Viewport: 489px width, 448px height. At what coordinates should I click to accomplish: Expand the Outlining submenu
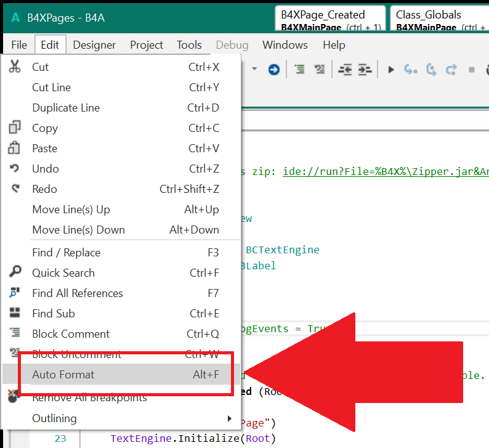point(121,418)
